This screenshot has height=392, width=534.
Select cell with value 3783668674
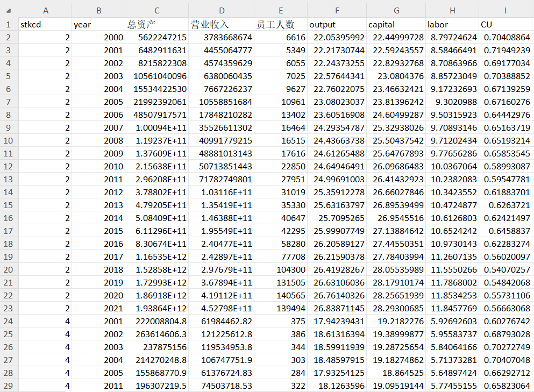coord(222,38)
